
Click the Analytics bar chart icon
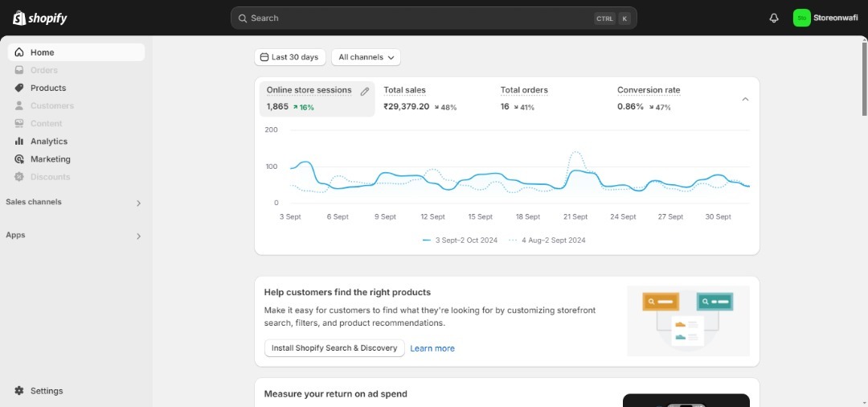[x=19, y=141]
